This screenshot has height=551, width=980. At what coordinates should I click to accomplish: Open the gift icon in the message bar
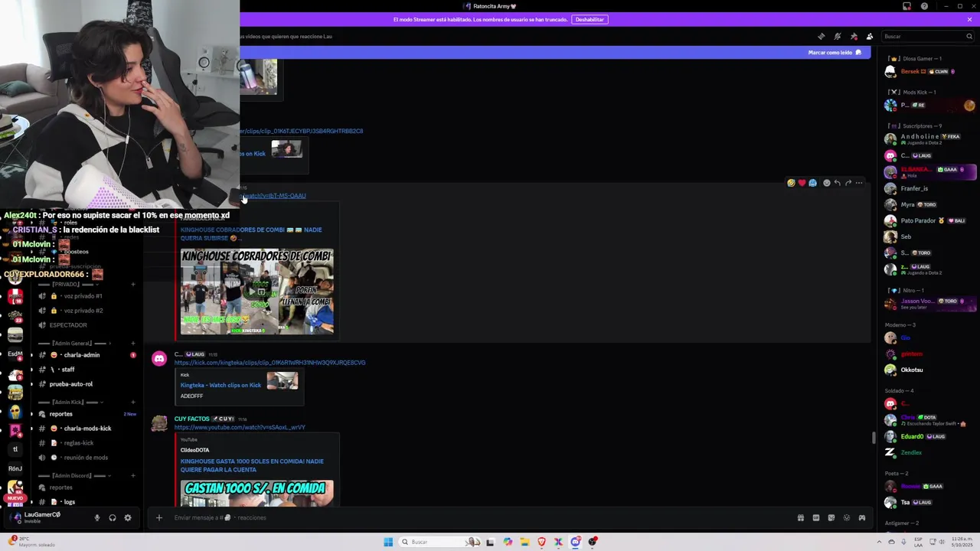[801, 517]
